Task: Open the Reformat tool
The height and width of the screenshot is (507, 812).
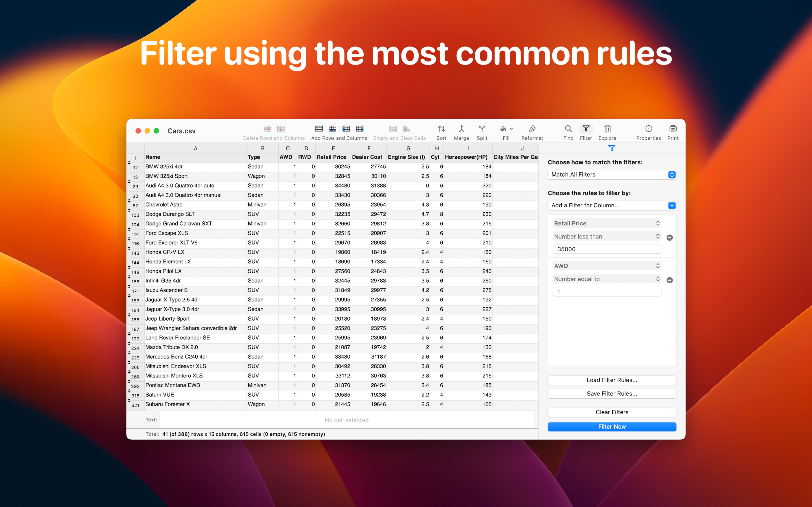Action: point(532,129)
